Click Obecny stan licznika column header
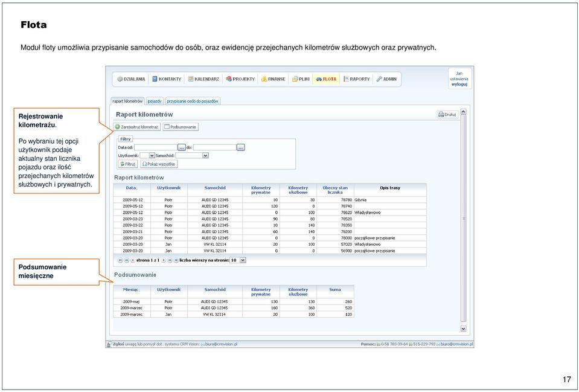The height and width of the screenshot is (392, 579). click(335, 190)
